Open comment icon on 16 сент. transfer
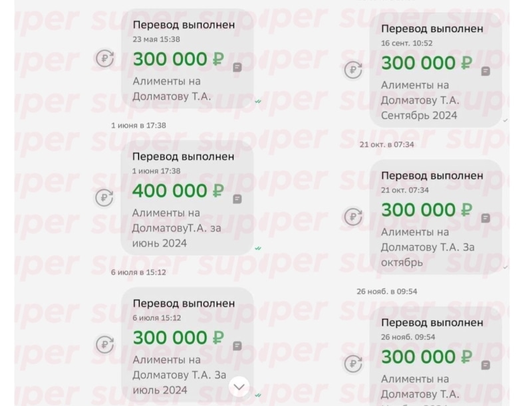 click(486, 71)
